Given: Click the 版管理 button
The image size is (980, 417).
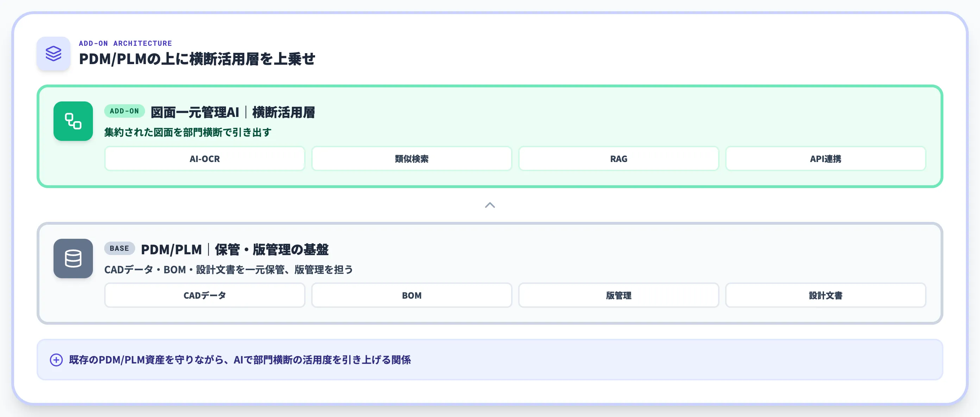Looking at the screenshot, I should pos(619,295).
